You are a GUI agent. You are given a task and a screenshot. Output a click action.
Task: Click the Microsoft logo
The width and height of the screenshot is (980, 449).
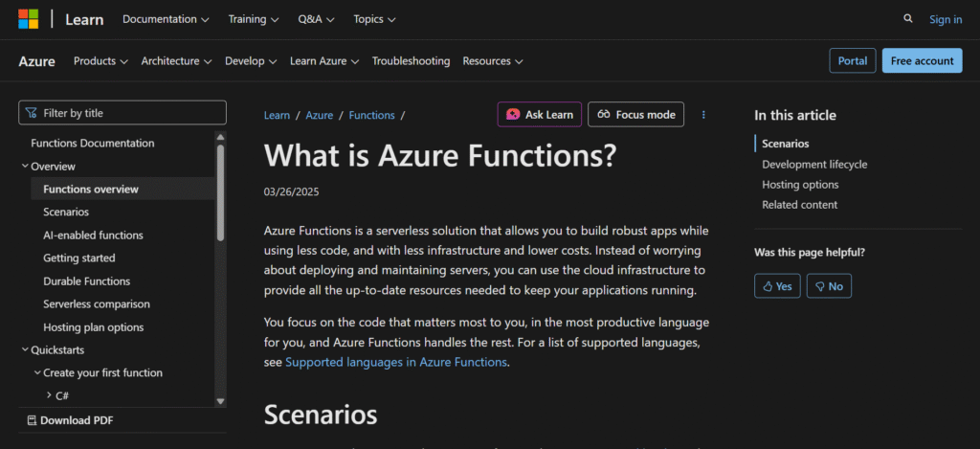click(28, 19)
